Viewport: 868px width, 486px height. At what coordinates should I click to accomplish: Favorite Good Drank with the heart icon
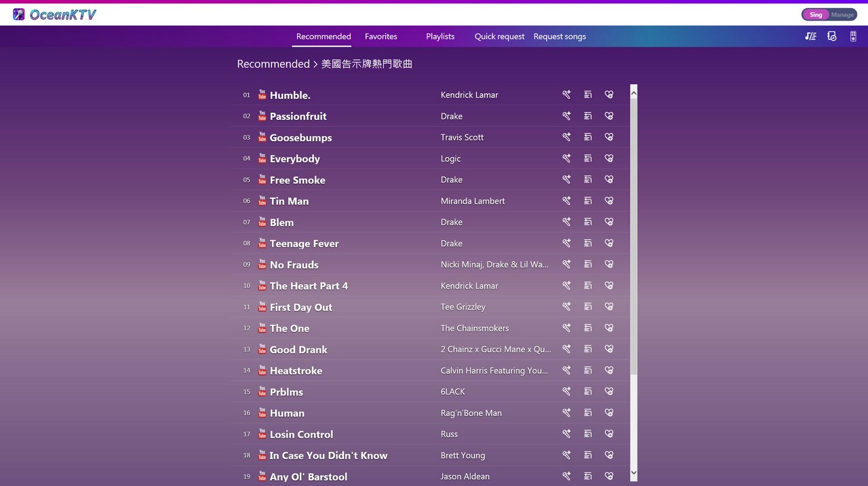[609, 349]
